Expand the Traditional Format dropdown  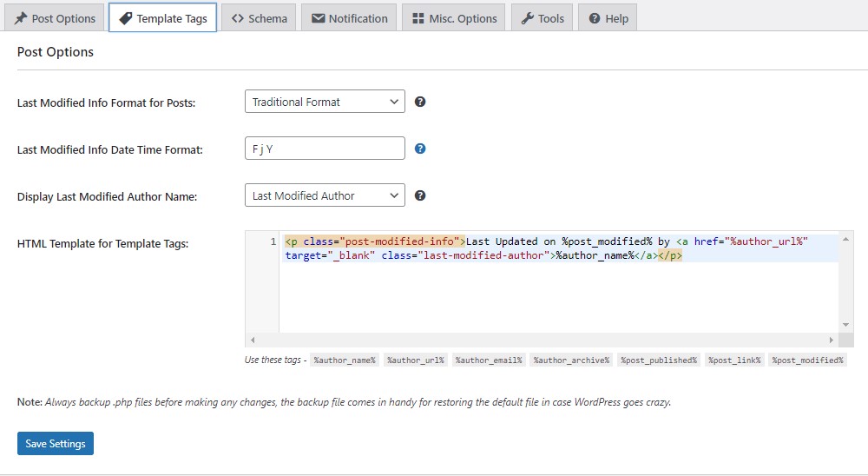(x=325, y=102)
